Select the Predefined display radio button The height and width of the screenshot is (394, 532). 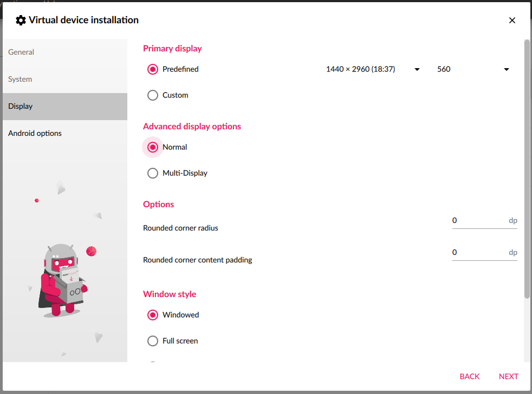click(x=153, y=69)
